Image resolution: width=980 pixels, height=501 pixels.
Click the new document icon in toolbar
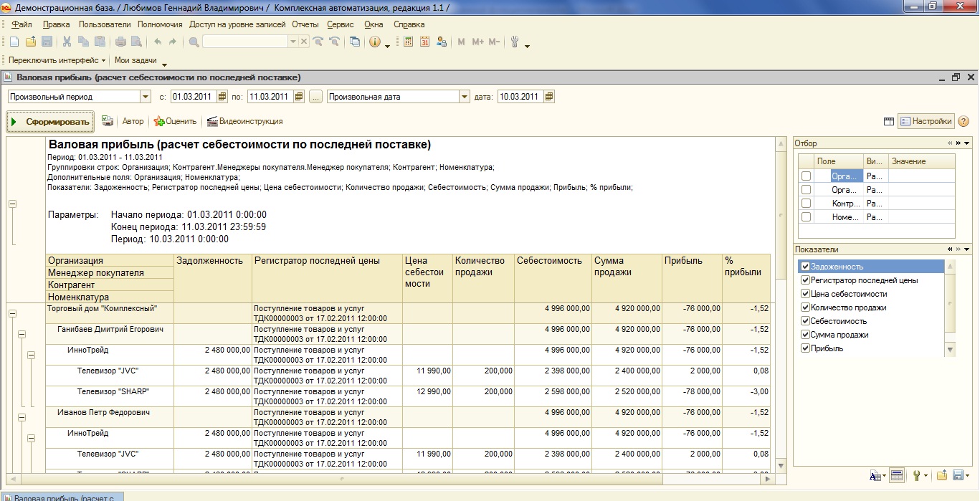tap(14, 42)
